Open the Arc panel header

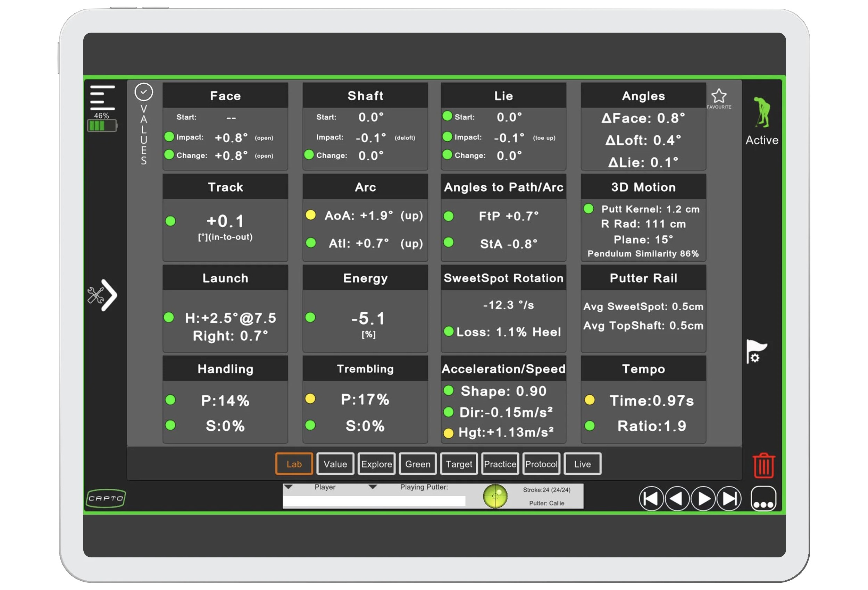tap(365, 187)
